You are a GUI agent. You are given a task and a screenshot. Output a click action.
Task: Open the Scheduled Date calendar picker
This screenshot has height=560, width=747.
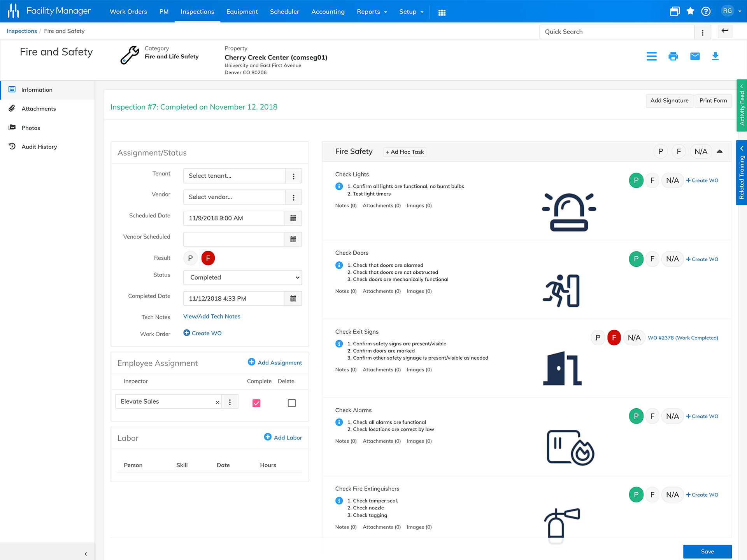click(x=293, y=218)
